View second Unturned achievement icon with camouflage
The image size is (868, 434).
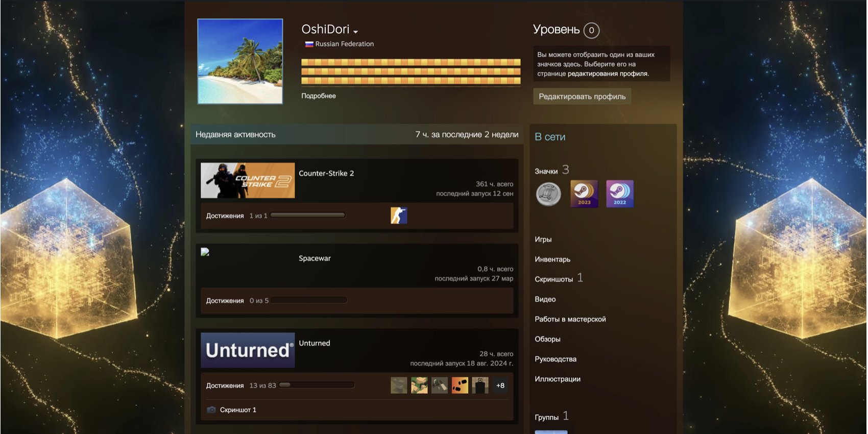click(x=419, y=385)
